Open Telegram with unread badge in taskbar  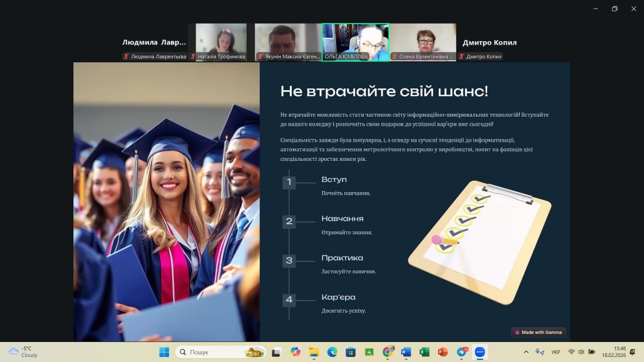pyautogui.click(x=462, y=352)
